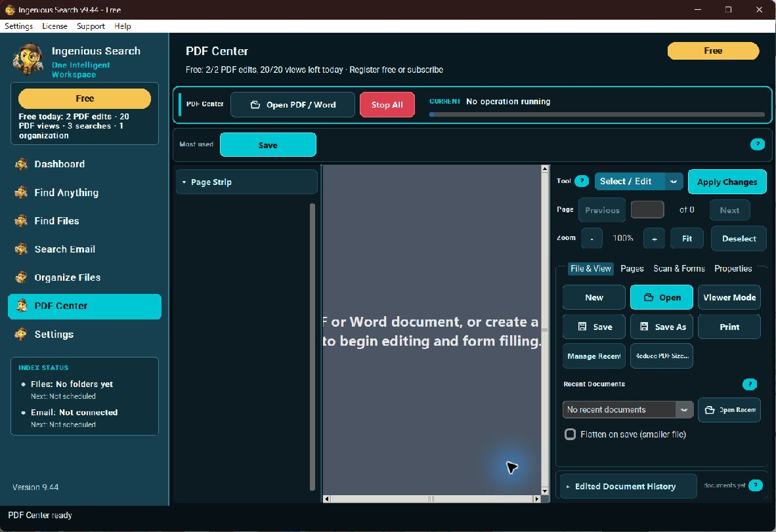Click the Settings sidebar icon
This screenshot has height=532, width=776.
[x=21, y=335]
